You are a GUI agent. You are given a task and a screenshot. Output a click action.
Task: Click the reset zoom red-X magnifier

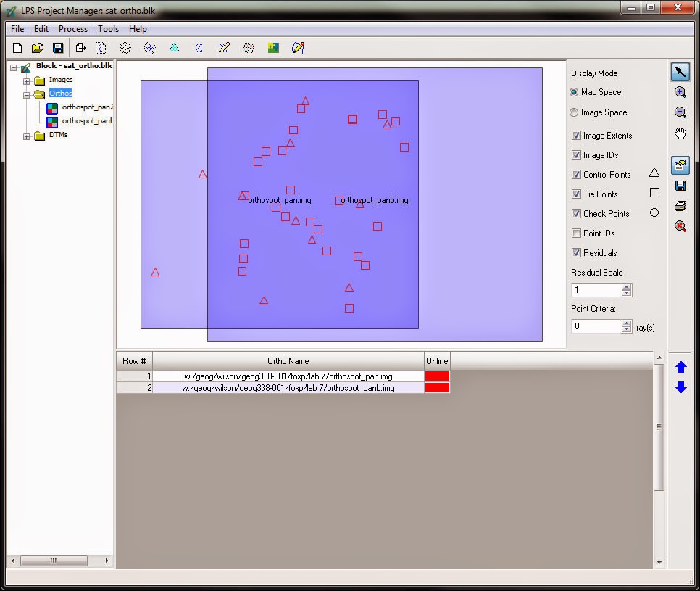[x=680, y=226]
